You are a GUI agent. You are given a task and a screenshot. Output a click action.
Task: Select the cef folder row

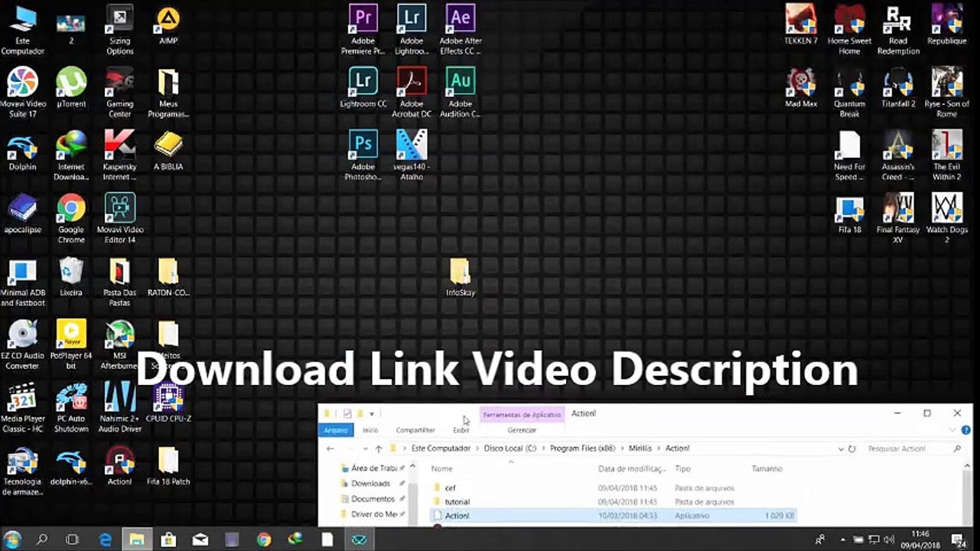[x=612, y=487]
